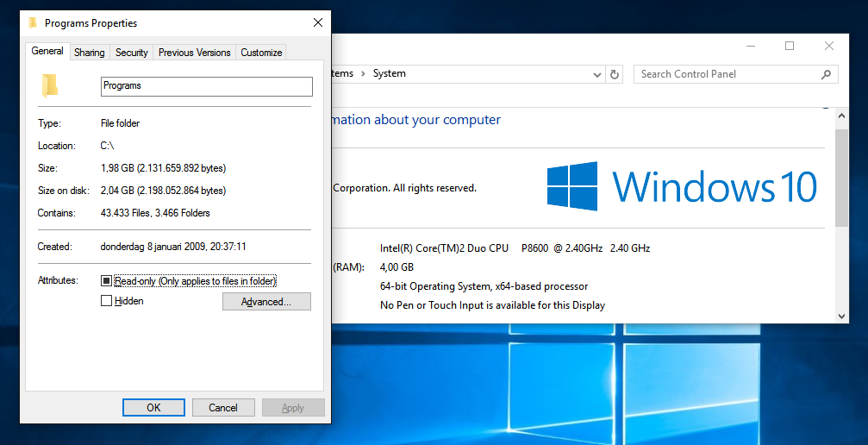This screenshot has width=868, height=445.
Task: Click the OK button
Action: (154, 407)
